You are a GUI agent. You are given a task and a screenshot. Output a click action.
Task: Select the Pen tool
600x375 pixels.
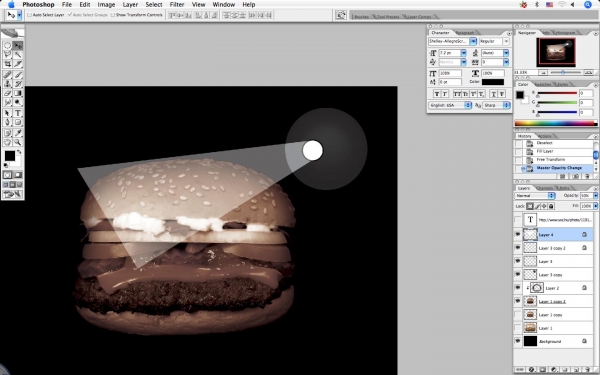(x=7, y=122)
